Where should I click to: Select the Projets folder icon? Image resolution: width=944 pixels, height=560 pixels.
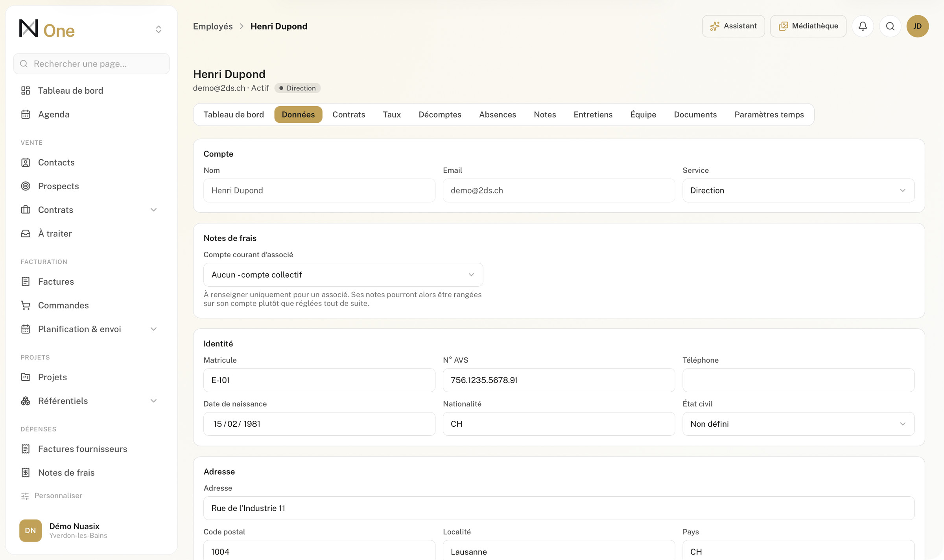tap(26, 377)
